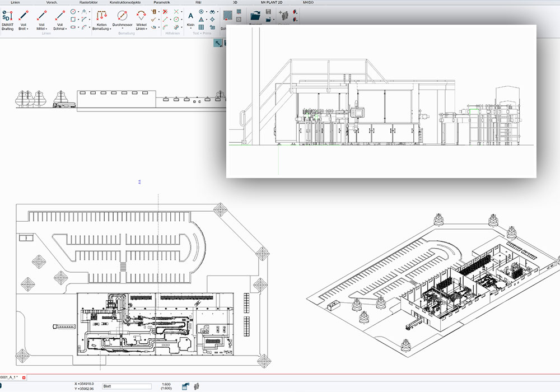Click the Y coordinate readout in status bar

(85, 389)
